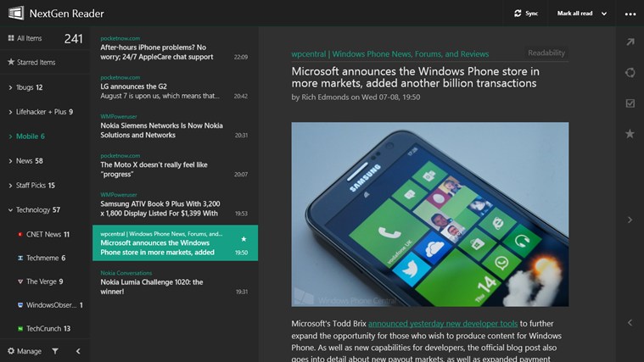Collapse the Technology folder

coord(10,210)
